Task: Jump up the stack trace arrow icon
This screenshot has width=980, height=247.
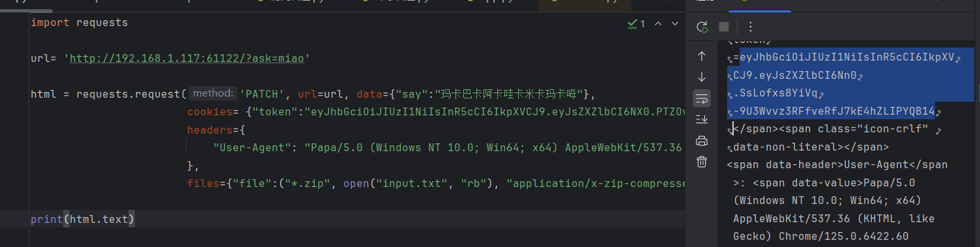Action: point(702,56)
